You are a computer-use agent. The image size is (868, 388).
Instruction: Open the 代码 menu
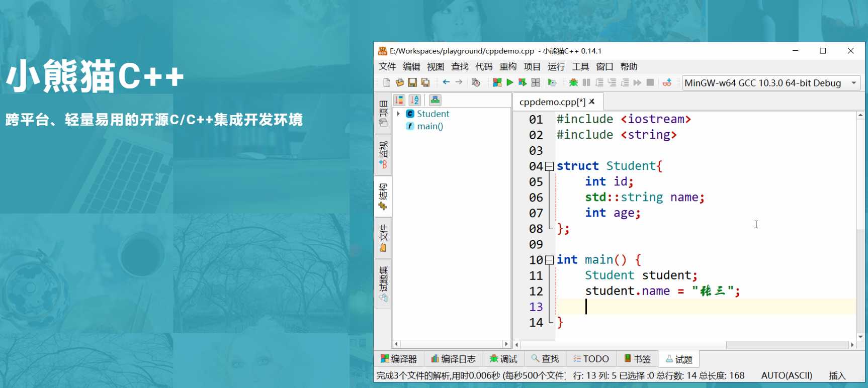tap(484, 66)
